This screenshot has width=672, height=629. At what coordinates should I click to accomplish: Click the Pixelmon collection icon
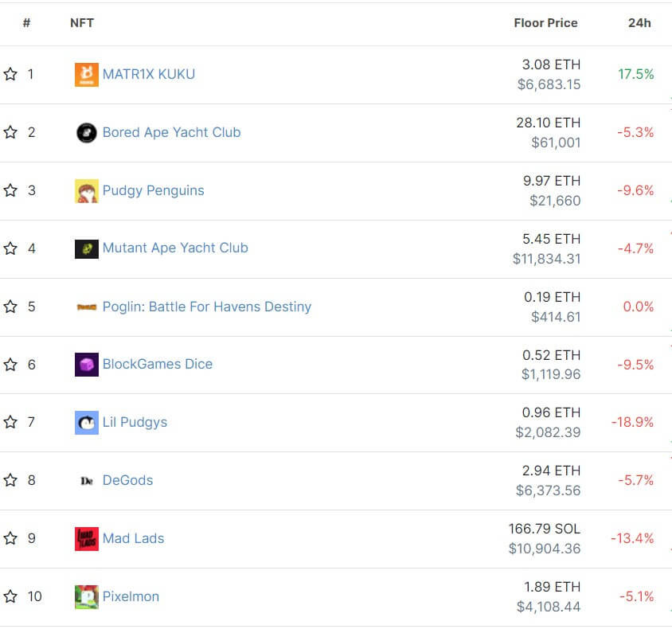coord(87,596)
